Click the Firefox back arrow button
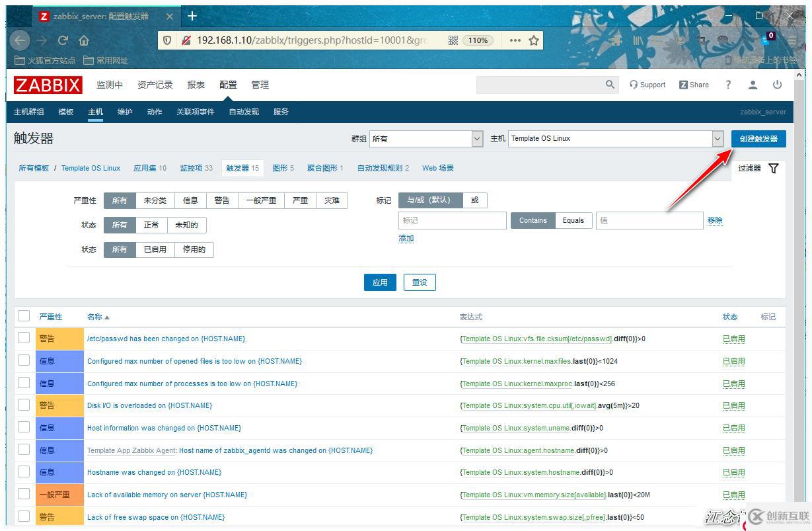Screen dimensions: 812x531 point(20,40)
